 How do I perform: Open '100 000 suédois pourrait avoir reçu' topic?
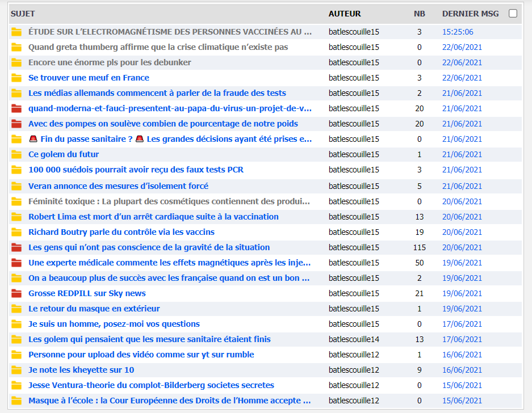tap(136, 170)
